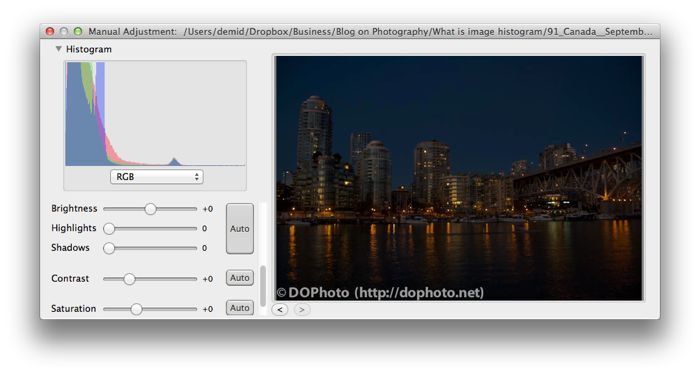Click the Highlights label

74,228
